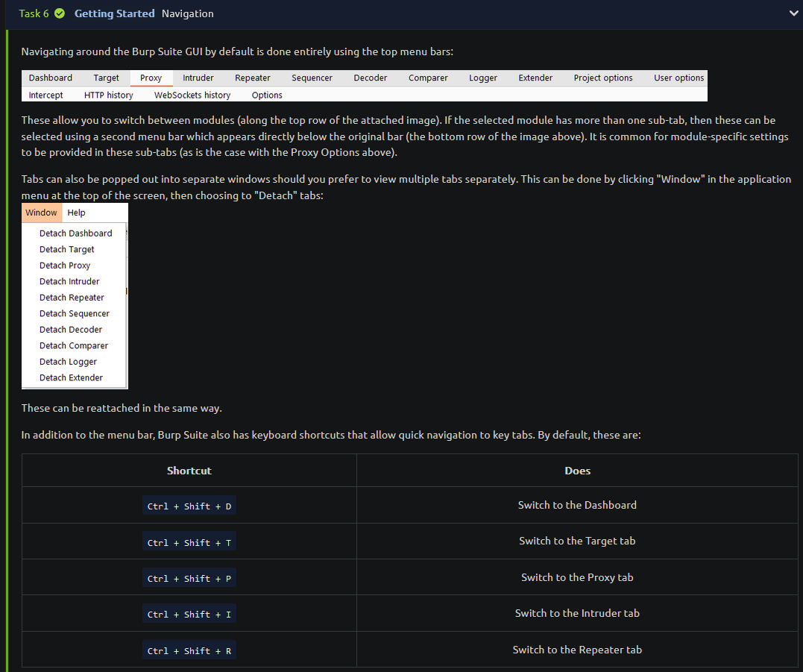
Task: Click the Does column header
Action: [x=577, y=471]
